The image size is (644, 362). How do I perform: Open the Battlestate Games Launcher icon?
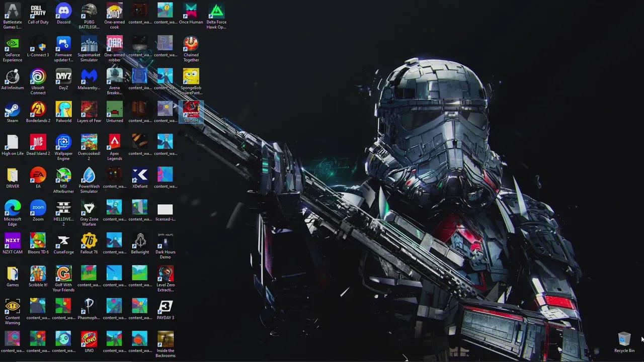(13, 16)
